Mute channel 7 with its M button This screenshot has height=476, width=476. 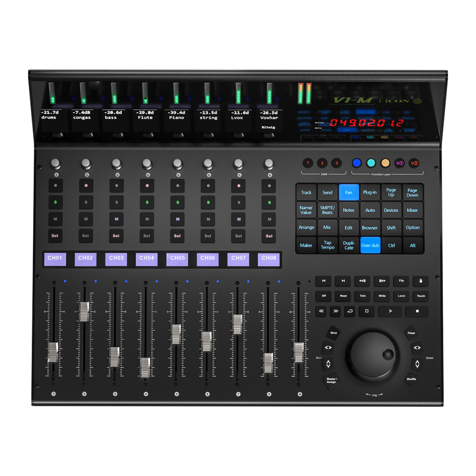[x=238, y=219]
